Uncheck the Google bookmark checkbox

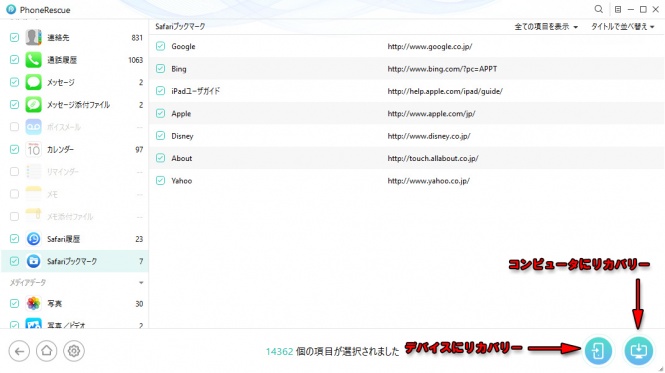pyautogui.click(x=160, y=46)
